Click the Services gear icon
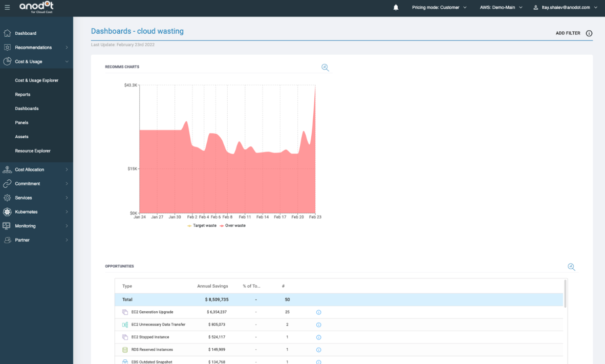Viewport: 605px width, 364px height. click(7, 198)
